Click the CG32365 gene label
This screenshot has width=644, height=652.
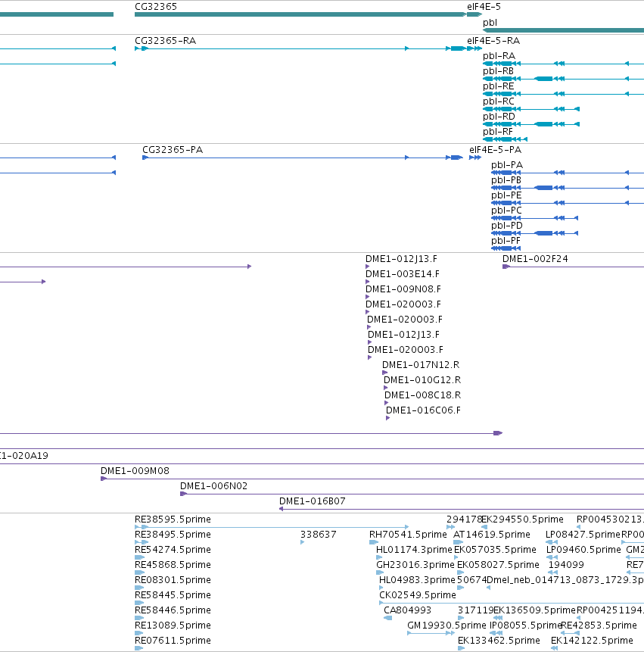point(156,7)
